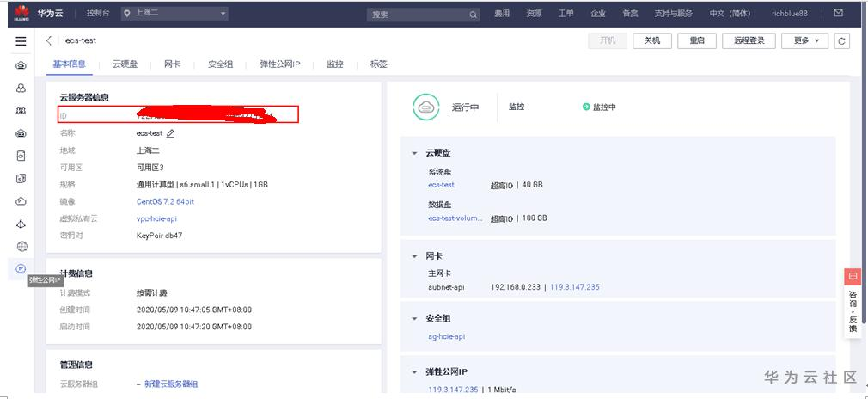Open the ecs-test system disk link
Screen dimensions: 868x399
[441, 185]
